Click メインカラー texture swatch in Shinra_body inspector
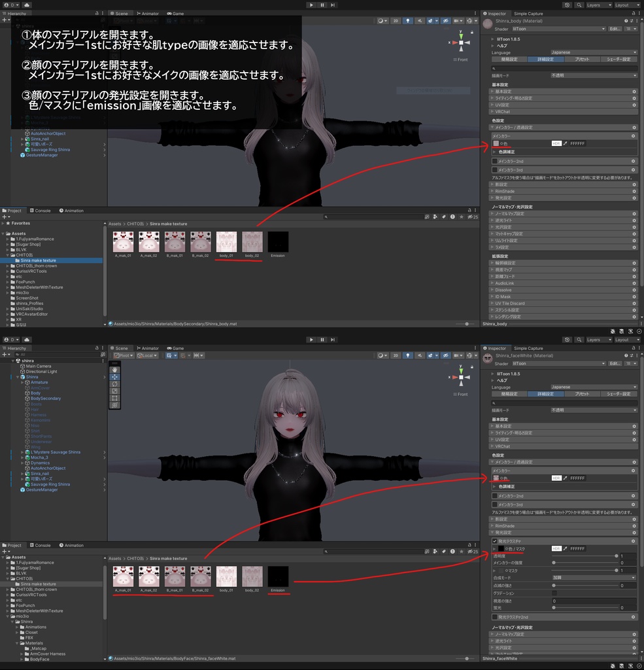 click(496, 143)
